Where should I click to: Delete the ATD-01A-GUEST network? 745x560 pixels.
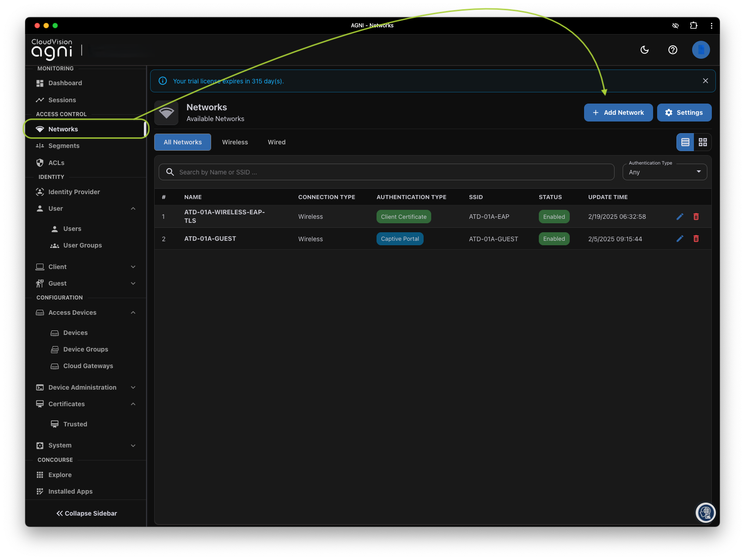click(x=696, y=239)
